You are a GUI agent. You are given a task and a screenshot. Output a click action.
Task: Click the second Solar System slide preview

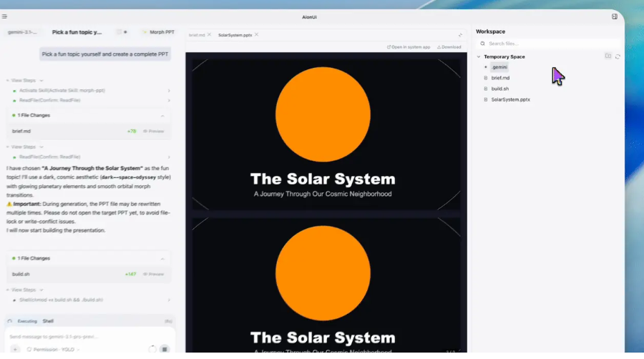[326, 285]
